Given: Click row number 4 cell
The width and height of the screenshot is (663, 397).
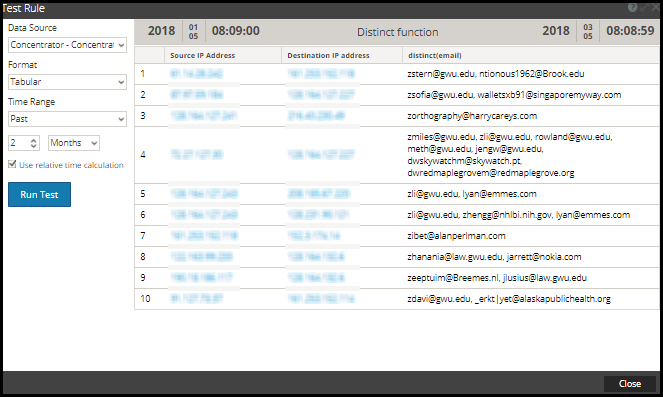Looking at the screenshot, I should click(150, 155).
